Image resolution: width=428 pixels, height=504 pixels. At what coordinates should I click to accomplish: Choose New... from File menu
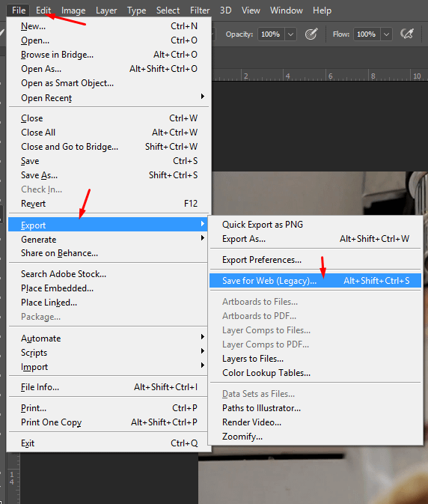[x=109, y=26]
